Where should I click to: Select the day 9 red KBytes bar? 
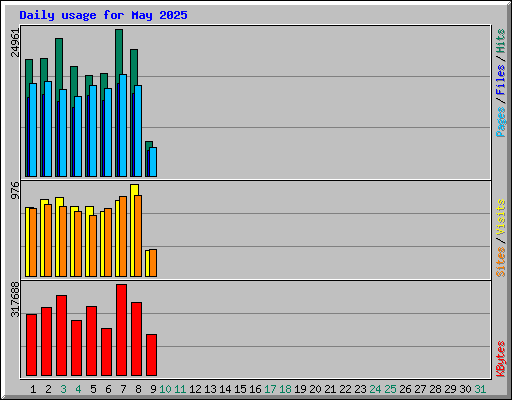pyautogui.click(x=151, y=355)
